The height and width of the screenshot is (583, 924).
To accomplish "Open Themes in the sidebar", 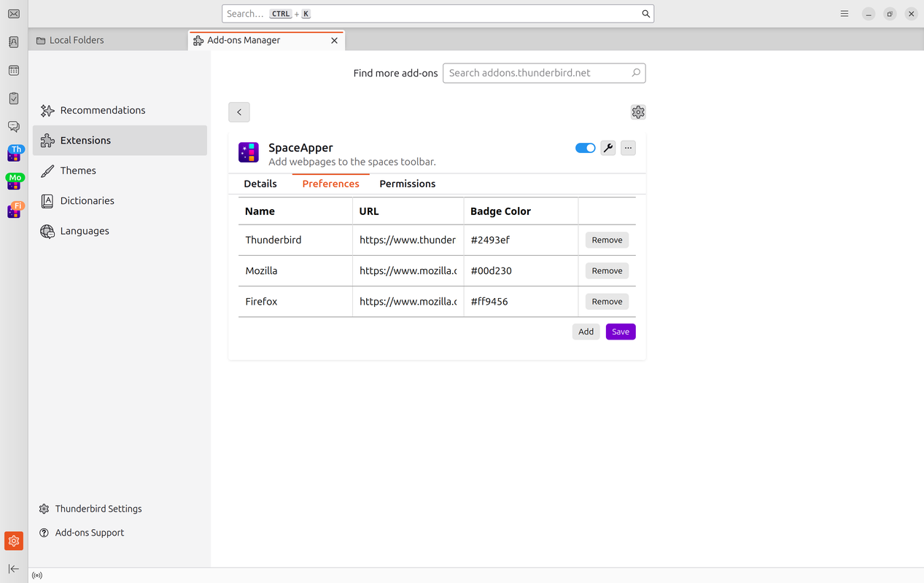I will pos(120,171).
